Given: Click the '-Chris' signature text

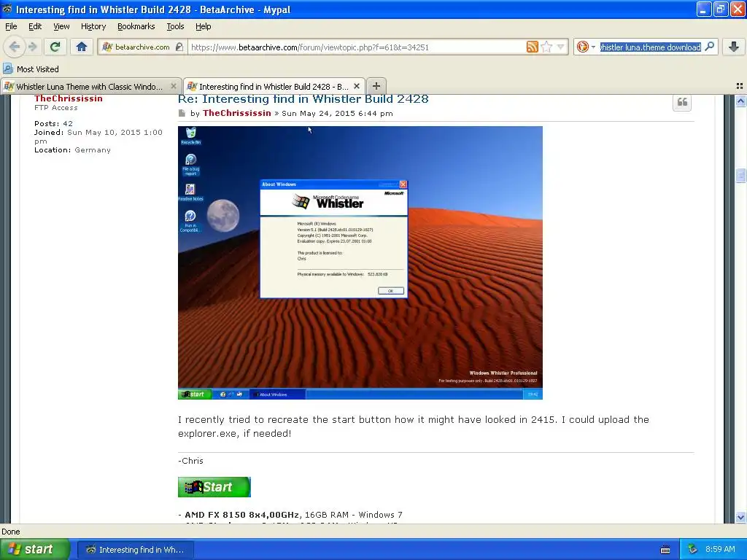Looking at the screenshot, I should click(190, 461).
